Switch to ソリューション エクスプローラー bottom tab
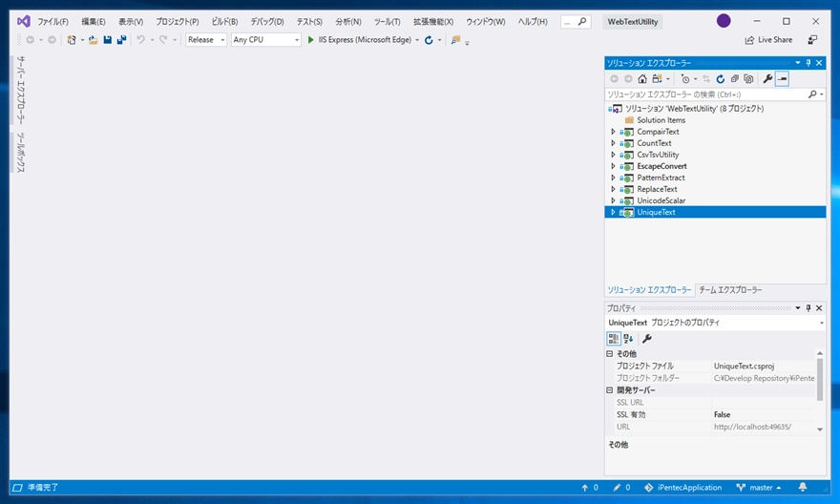This screenshot has width=840, height=504. point(649,290)
